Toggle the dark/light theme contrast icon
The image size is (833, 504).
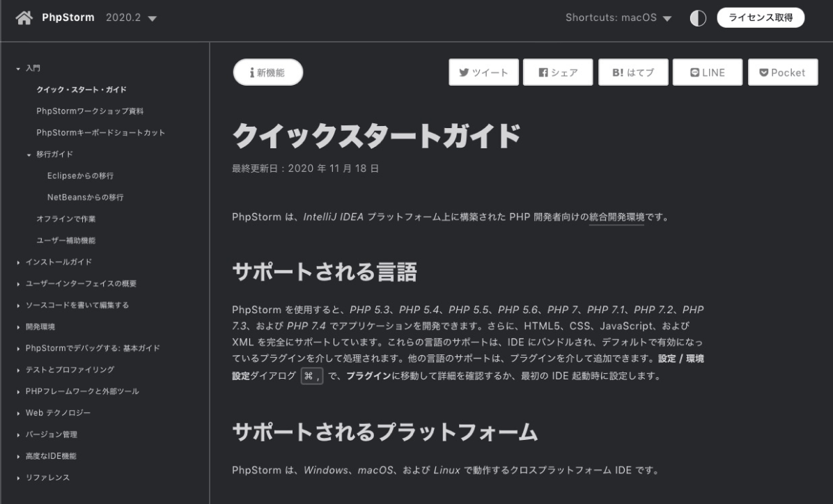click(x=698, y=18)
